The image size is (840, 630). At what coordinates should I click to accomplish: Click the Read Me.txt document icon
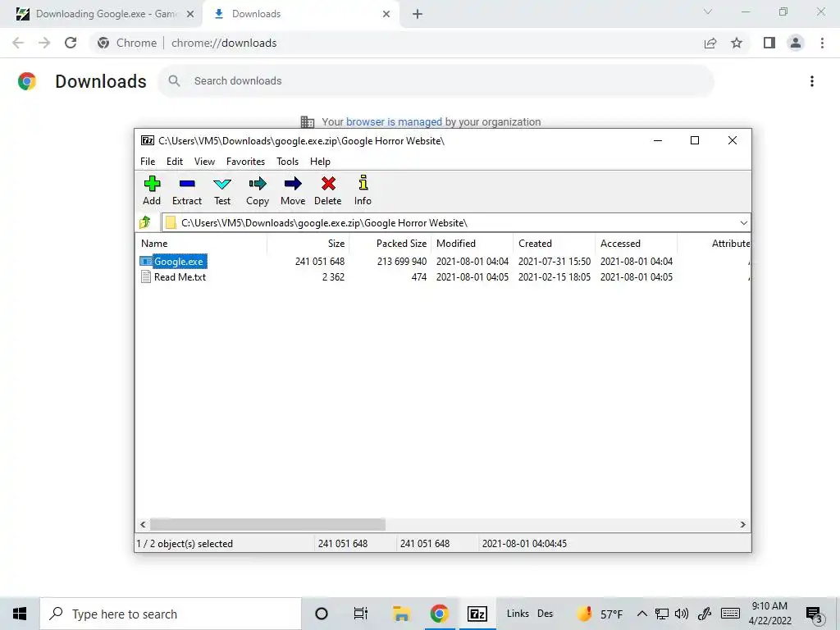146,277
